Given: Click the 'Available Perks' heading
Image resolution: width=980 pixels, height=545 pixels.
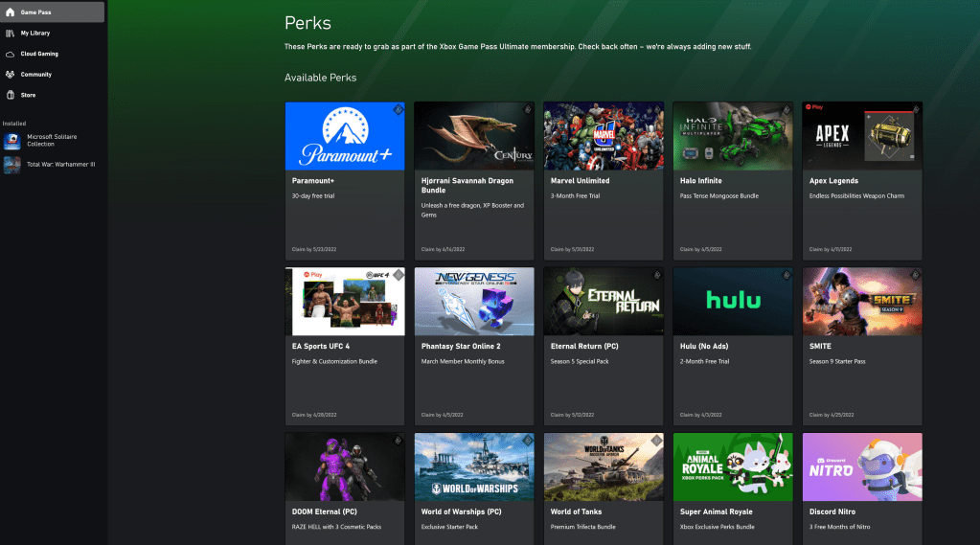Looking at the screenshot, I should (321, 78).
